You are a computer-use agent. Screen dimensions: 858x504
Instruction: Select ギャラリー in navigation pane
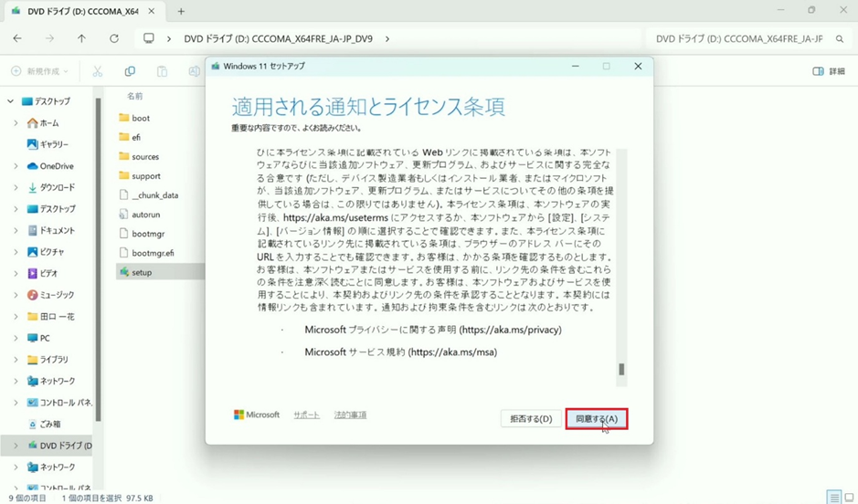(x=54, y=144)
